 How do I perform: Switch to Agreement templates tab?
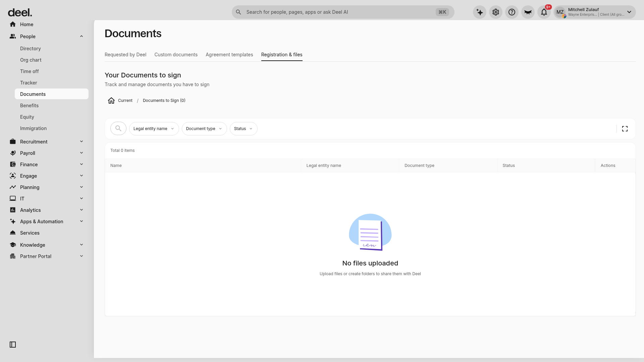coord(229,55)
